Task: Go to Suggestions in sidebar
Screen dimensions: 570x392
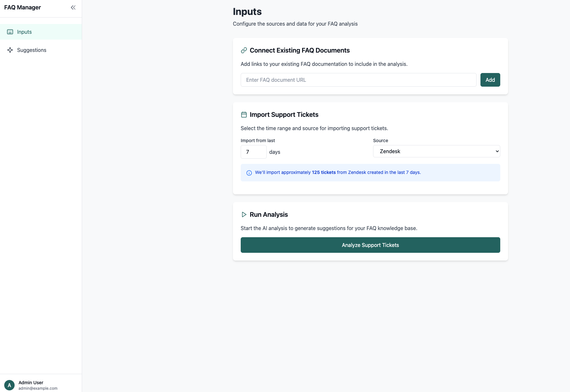Action: (31, 50)
